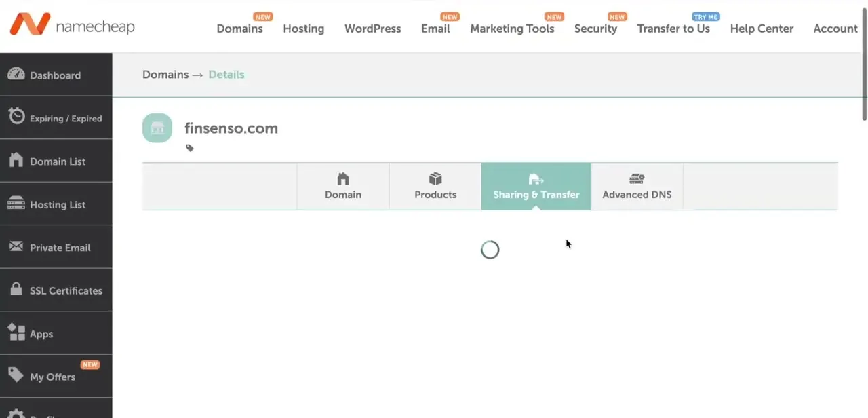This screenshot has width=868, height=418.
Task: Open Domain List in sidebar
Action: tap(56, 161)
